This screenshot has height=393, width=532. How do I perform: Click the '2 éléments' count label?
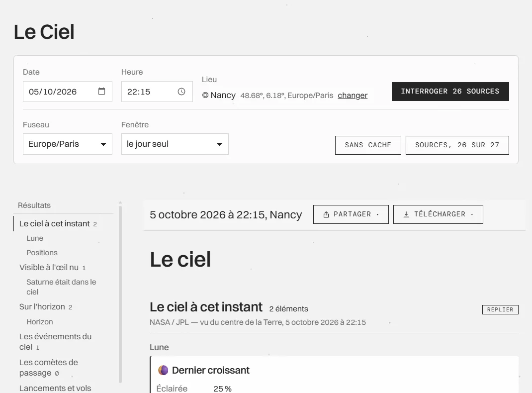click(289, 309)
